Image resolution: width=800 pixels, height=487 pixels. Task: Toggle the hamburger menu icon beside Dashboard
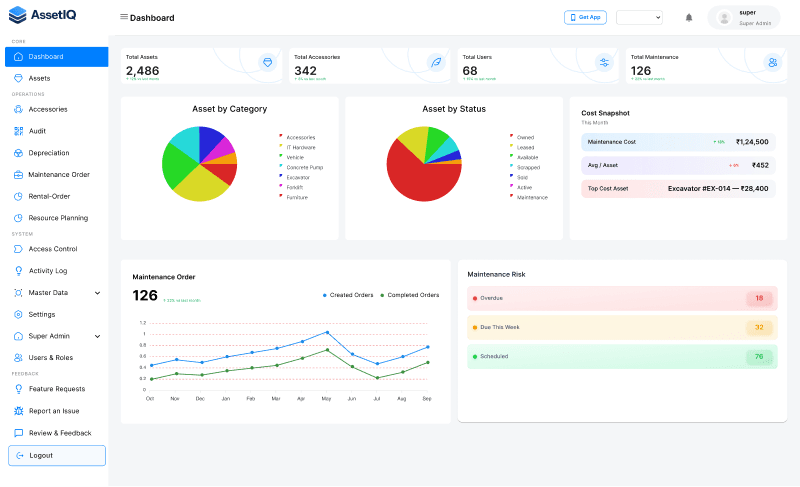pos(123,17)
